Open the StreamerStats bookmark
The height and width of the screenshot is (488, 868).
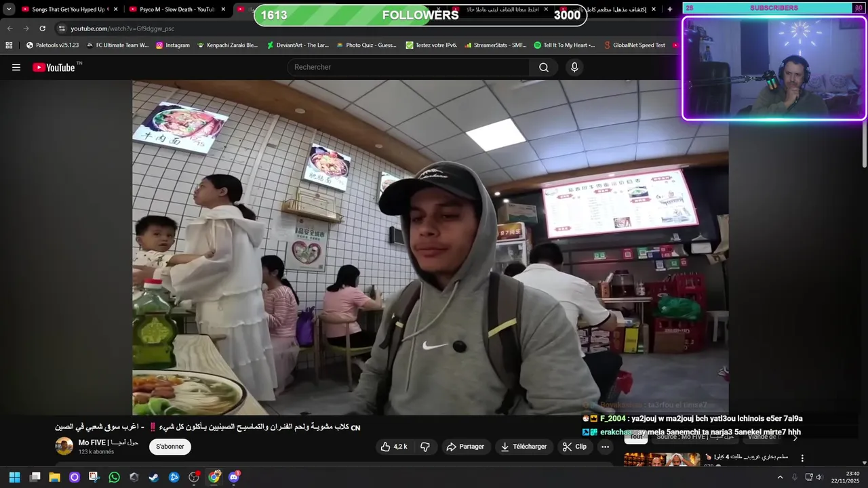click(x=496, y=45)
